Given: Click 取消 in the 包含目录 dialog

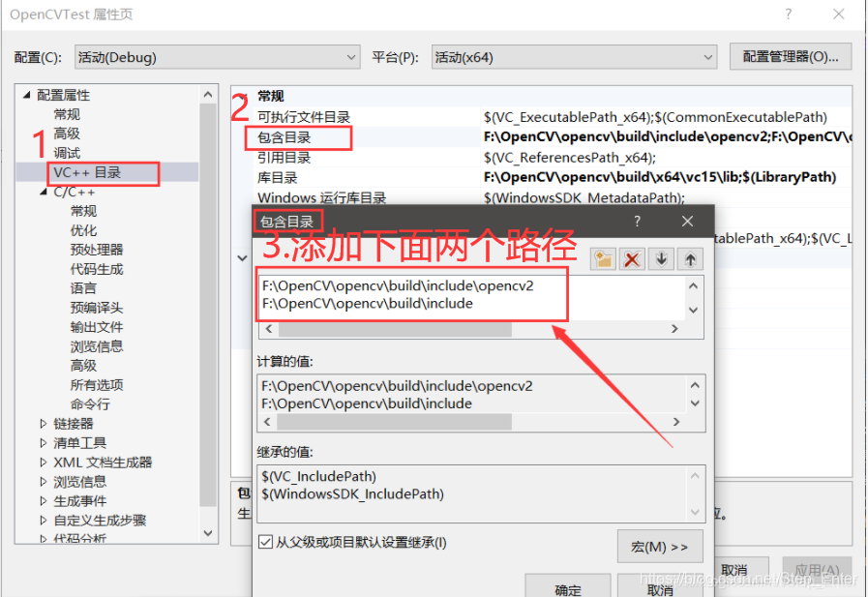Looking at the screenshot, I should pos(660,587).
